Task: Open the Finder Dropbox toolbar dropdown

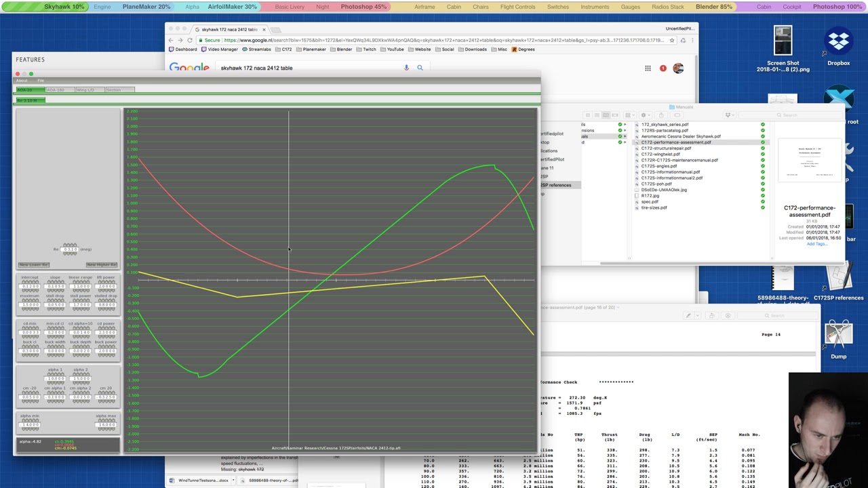Action: [x=730, y=115]
